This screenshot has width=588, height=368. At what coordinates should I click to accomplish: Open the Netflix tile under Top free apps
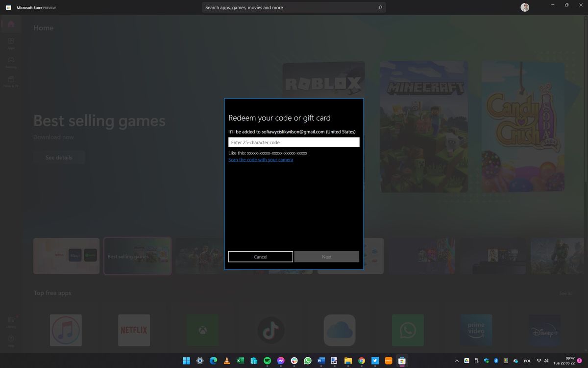pyautogui.click(x=134, y=330)
